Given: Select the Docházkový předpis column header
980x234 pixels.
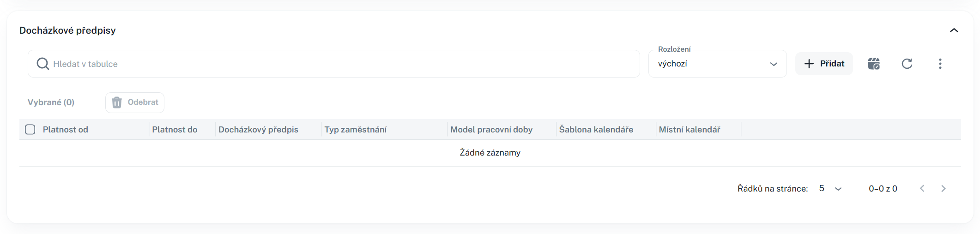Looking at the screenshot, I should pos(258,130).
